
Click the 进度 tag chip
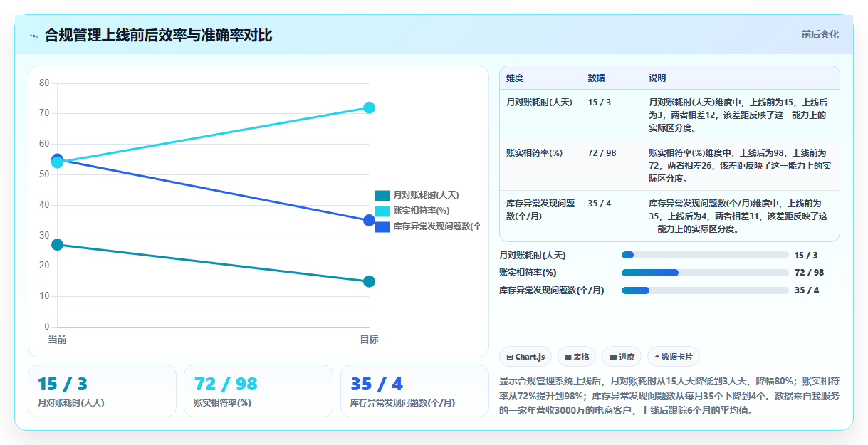point(622,357)
